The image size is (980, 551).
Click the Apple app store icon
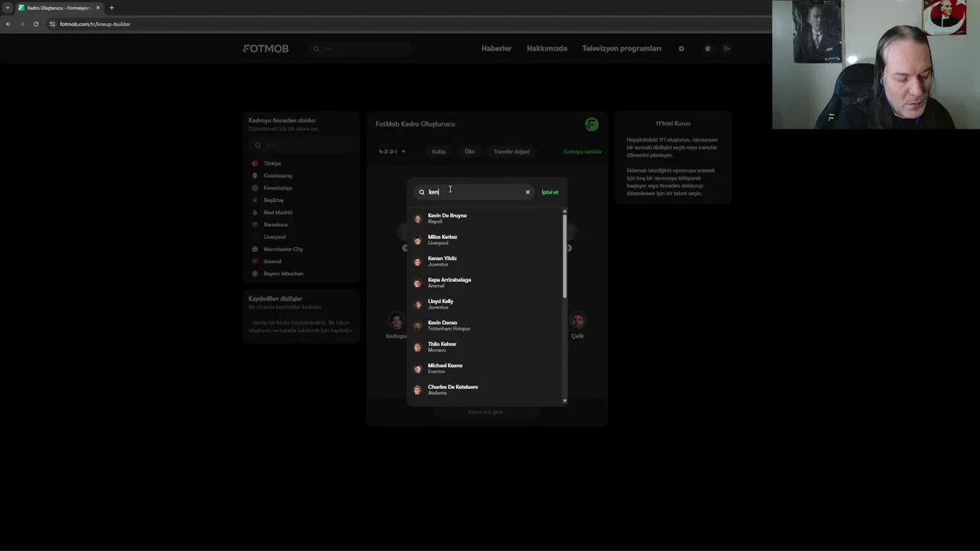[x=707, y=48]
